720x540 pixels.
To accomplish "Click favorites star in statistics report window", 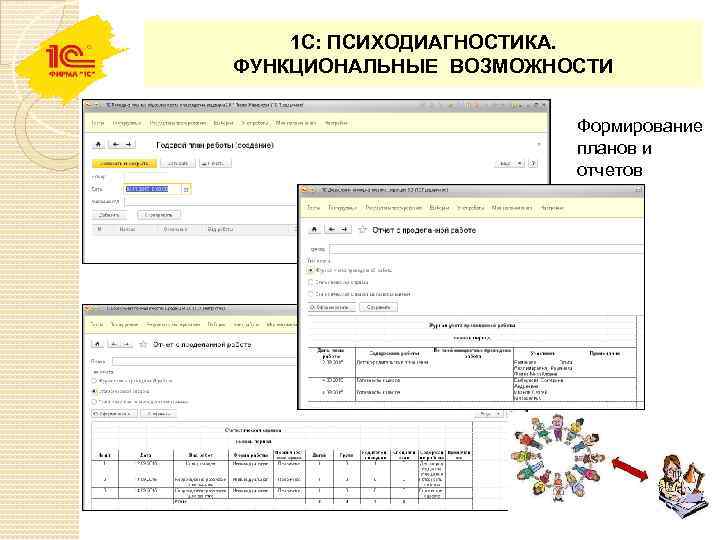I will pos(143,344).
